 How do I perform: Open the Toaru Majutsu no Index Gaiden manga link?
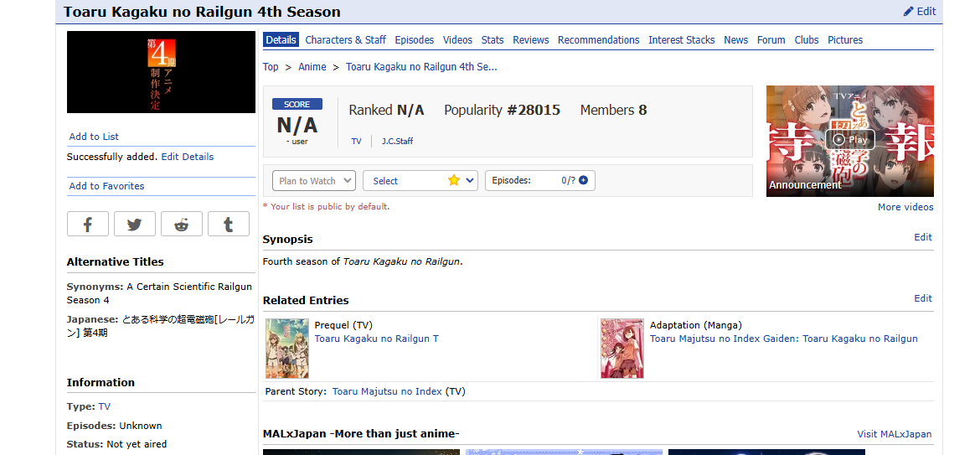(784, 339)
